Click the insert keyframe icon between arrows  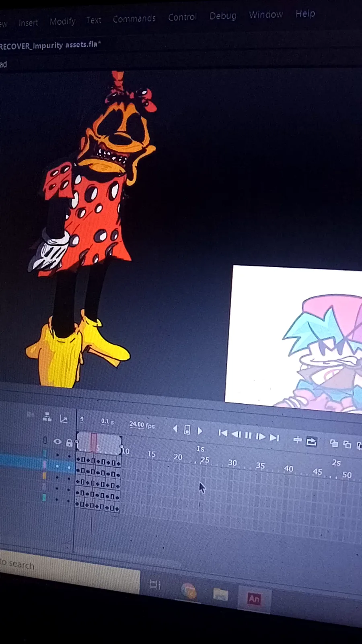pos(187,430)
